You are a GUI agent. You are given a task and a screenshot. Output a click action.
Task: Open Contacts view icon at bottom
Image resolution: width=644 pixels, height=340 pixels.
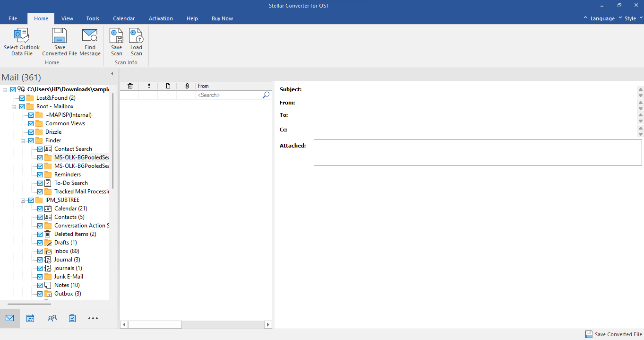pyautogui.click(x=52, y=318)
